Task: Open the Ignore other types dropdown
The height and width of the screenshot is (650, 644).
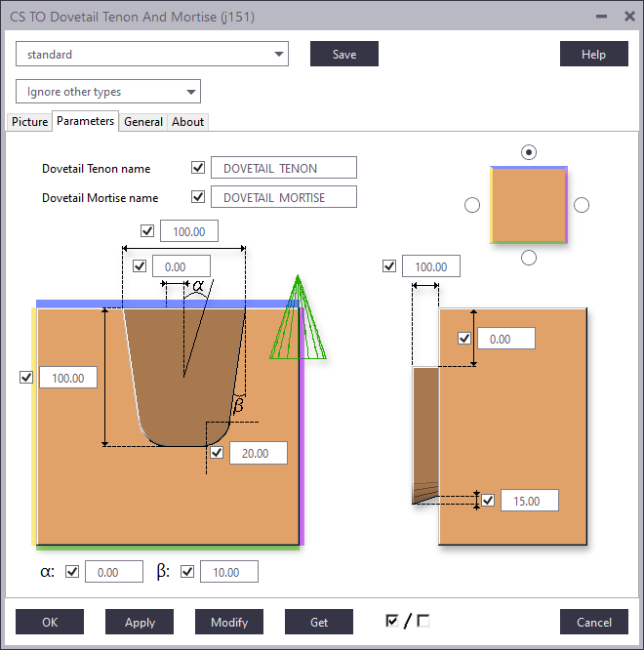Action: click(x=108, y=92)
